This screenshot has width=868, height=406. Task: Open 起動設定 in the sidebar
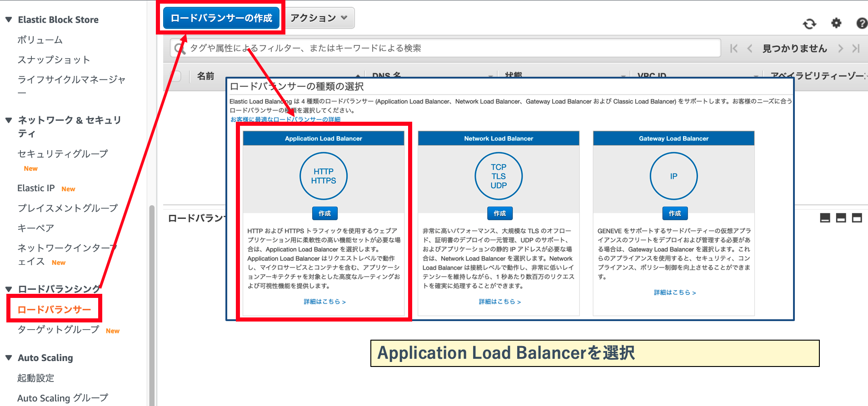coord(35,378)
